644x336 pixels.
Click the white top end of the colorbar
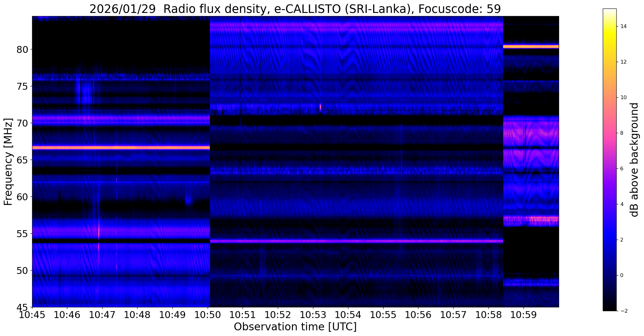coord(609,11)
